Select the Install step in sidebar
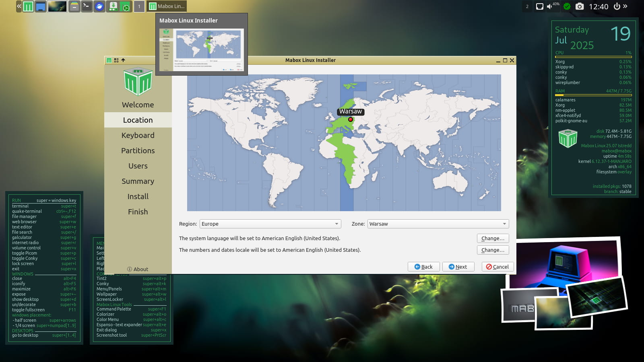Image resolution: width=644 pixels, height=362 pixels. click(138, 197)
